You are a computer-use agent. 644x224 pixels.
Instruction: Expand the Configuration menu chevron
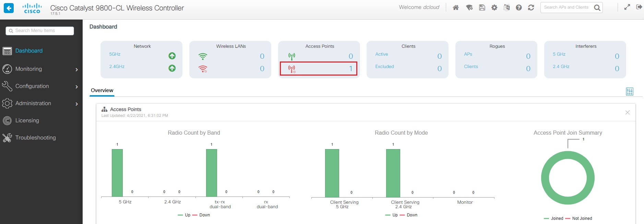(x=77, y=87)
